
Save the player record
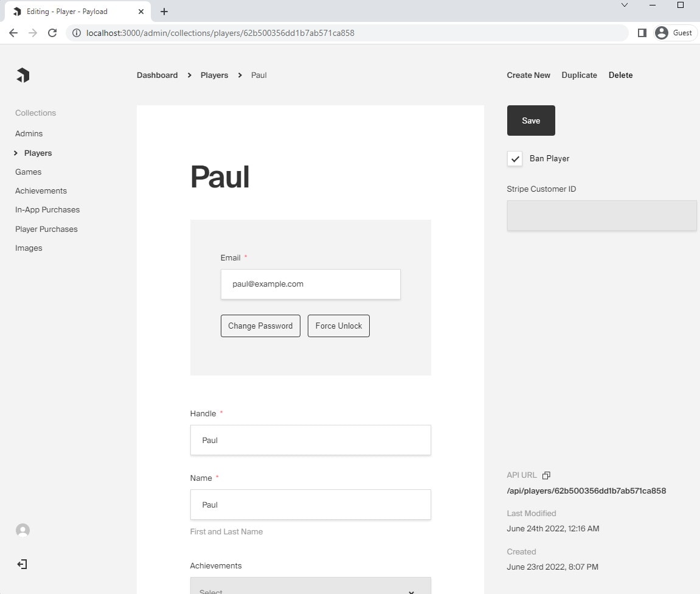pyautogui.click(x=531, y=121)
